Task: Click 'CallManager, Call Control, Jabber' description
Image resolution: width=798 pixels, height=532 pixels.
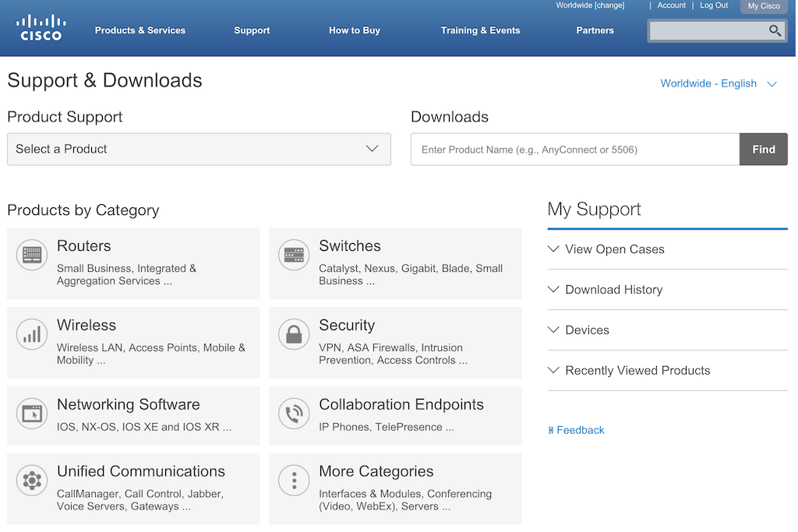Action: (x=140, y=500)
